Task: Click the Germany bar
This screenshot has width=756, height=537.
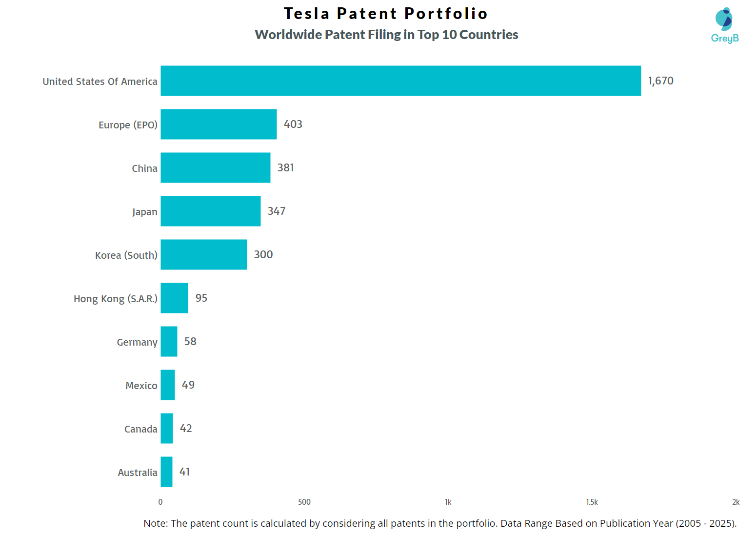Action: tap(169, 341)
